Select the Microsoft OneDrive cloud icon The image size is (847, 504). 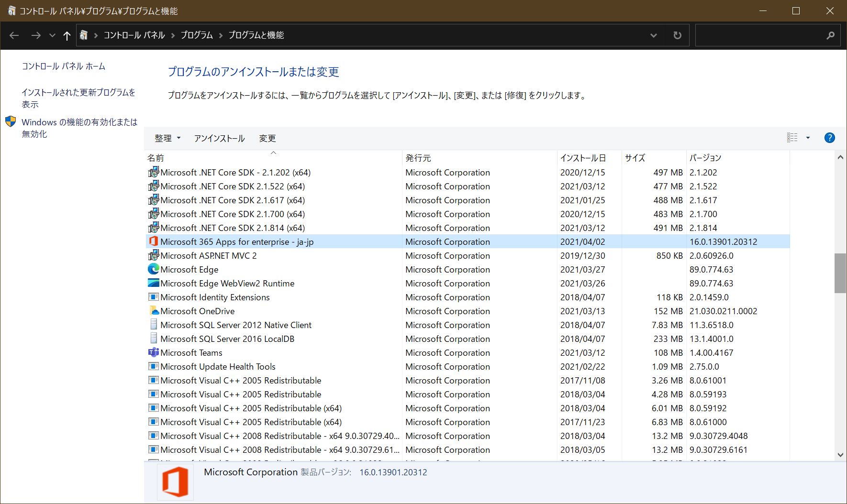[153, 311]
